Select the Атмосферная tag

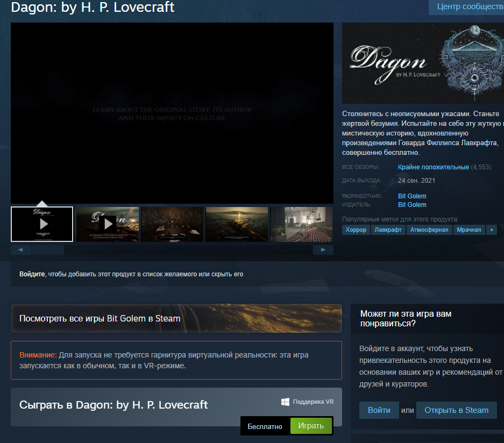tap(429, 230)
